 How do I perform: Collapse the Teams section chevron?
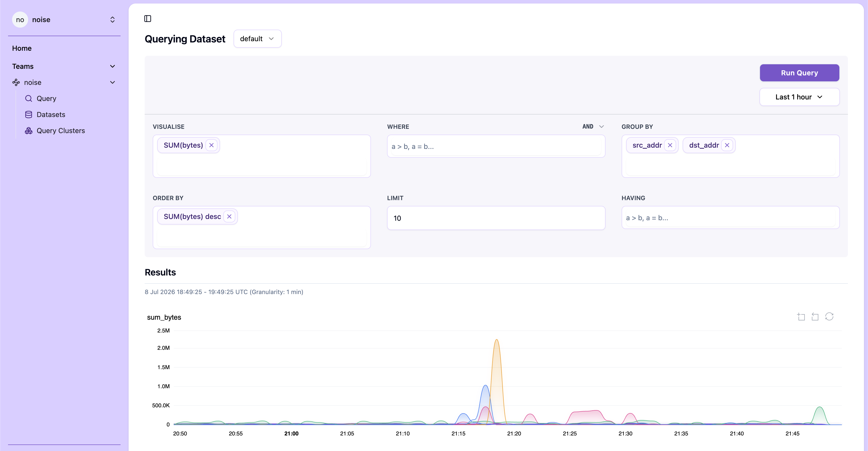[113, 66]
